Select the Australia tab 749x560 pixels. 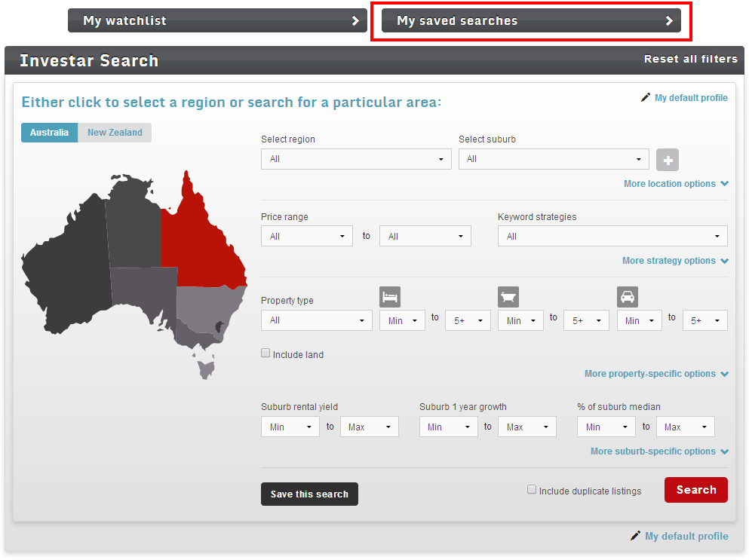48,132
